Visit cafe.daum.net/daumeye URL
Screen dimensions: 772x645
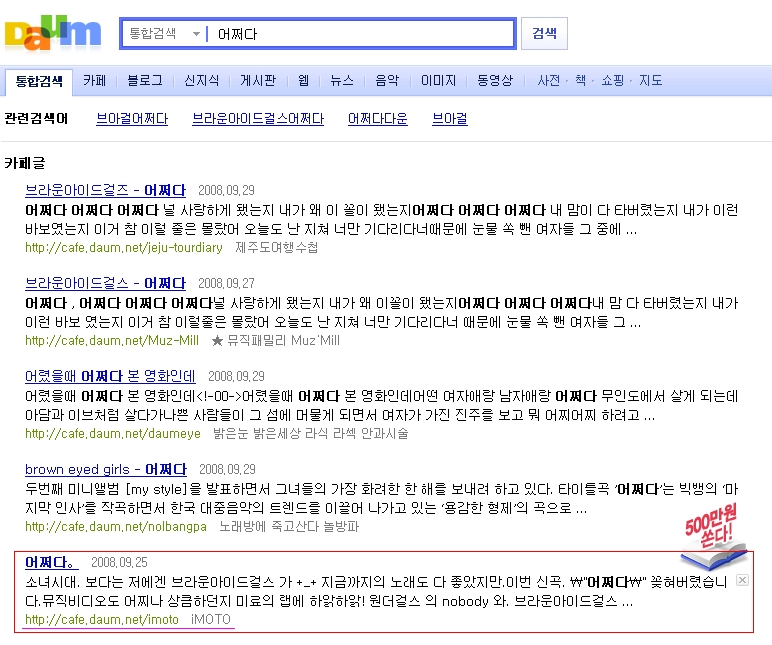(x=113, y=433)
